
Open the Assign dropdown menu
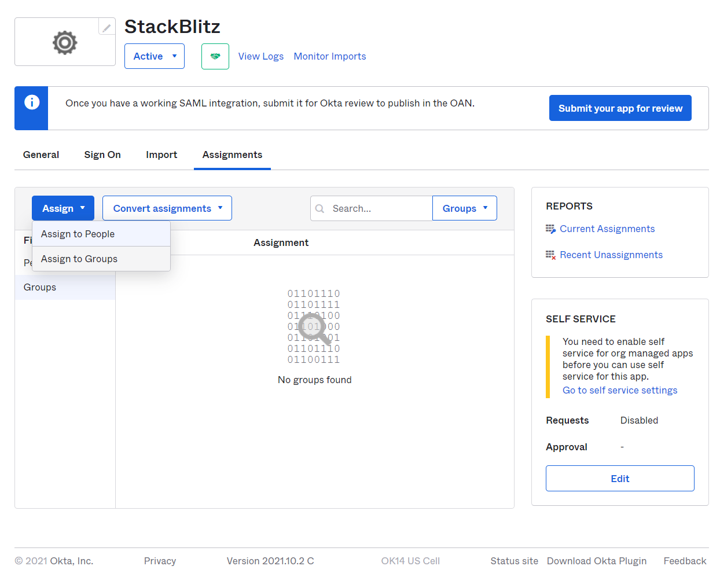(63, 208)
